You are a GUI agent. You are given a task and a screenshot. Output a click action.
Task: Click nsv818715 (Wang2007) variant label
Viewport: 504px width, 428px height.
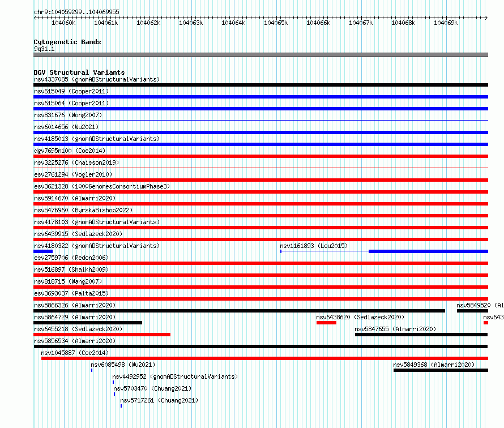[68, 281]
